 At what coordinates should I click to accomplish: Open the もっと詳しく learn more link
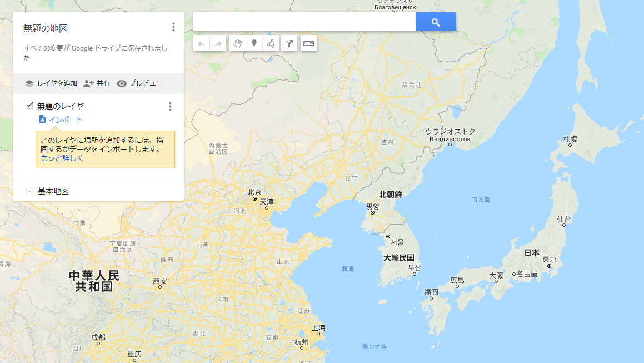[62, 158]
